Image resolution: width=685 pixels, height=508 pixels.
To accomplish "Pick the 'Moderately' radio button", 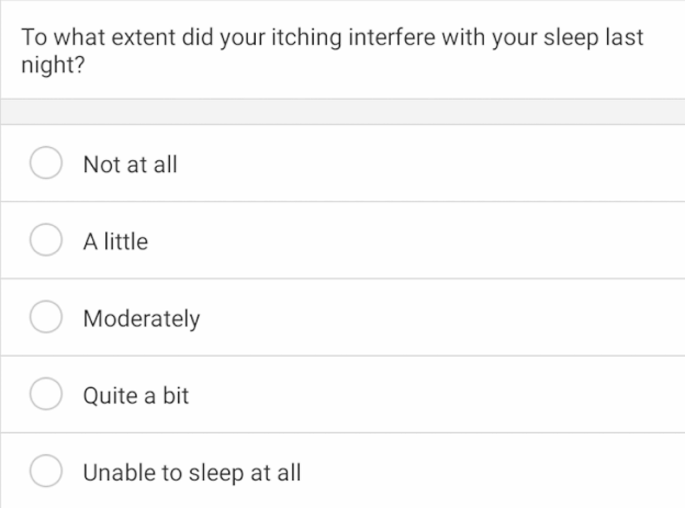I will coord(45,318).
